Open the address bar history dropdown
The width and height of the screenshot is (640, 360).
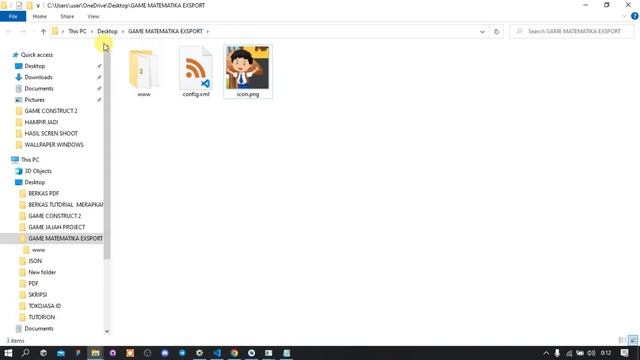point(482,31)
